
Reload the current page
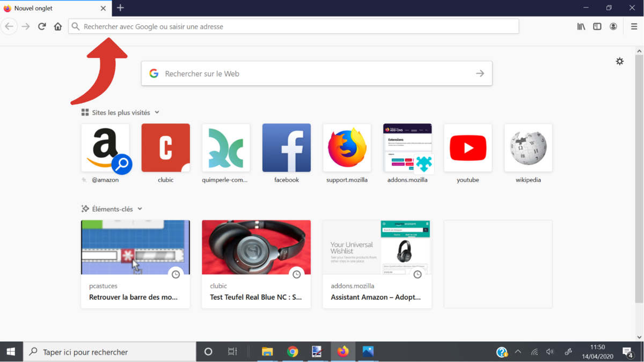(42, 26)
